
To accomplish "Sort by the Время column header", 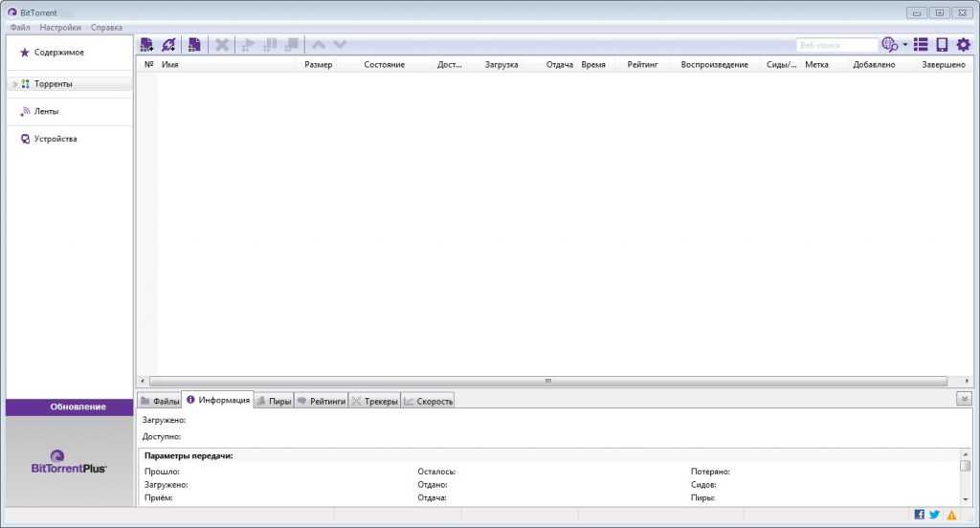I will pos(593,64).
